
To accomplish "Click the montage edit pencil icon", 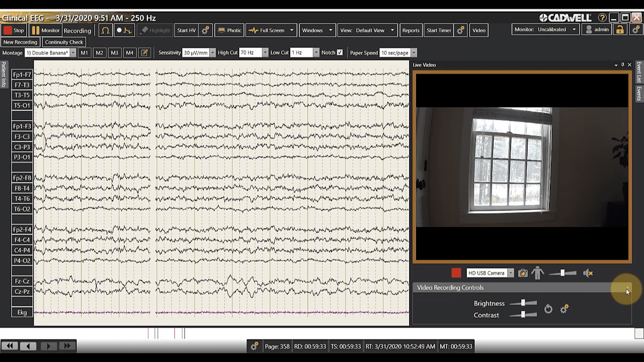I will click(145, 53).
